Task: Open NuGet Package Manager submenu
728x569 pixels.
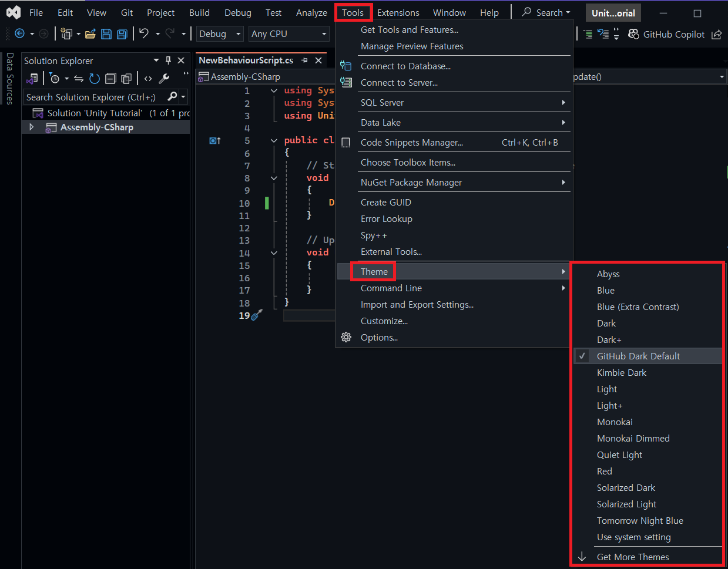Action: [454, 182]
